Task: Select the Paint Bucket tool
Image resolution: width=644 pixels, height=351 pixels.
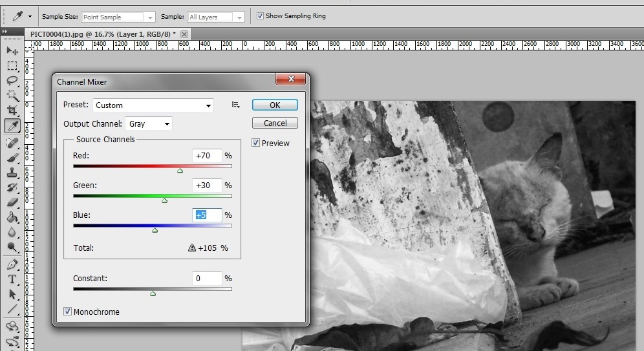Action: click(12, 217)
